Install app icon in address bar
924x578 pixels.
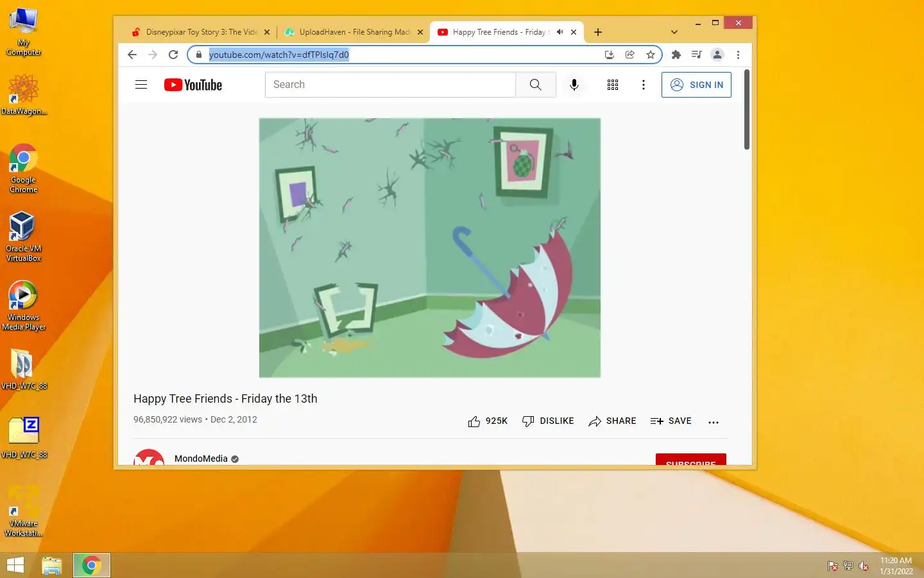610,55
